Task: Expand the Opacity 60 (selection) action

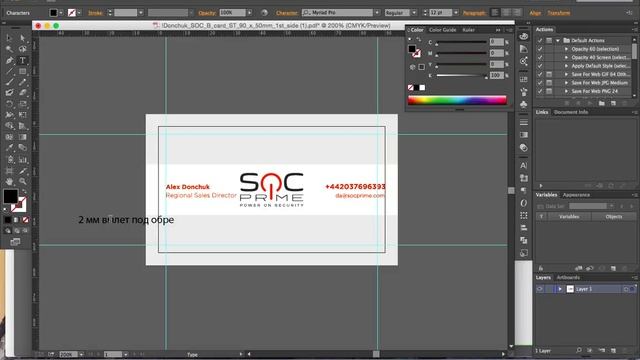Action: tap(566, 49)
